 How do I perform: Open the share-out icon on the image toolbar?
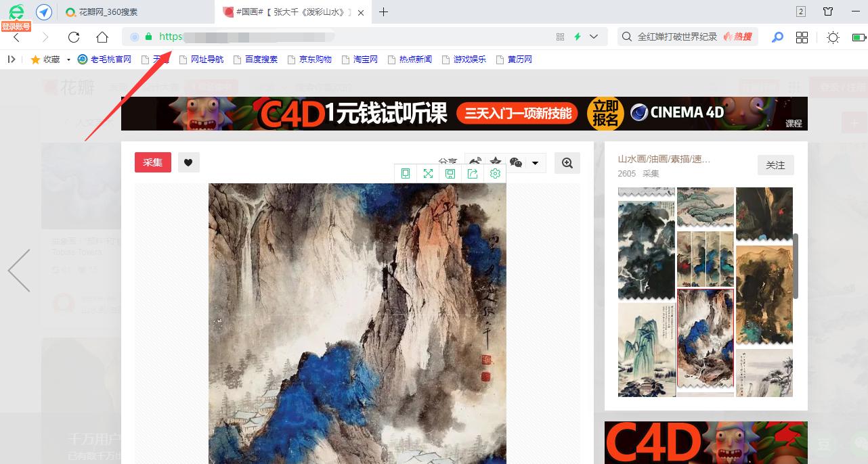(473, 173)
